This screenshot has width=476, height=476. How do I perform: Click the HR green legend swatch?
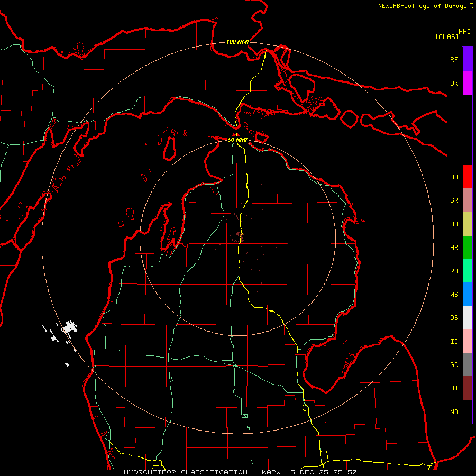coord(467,248)
